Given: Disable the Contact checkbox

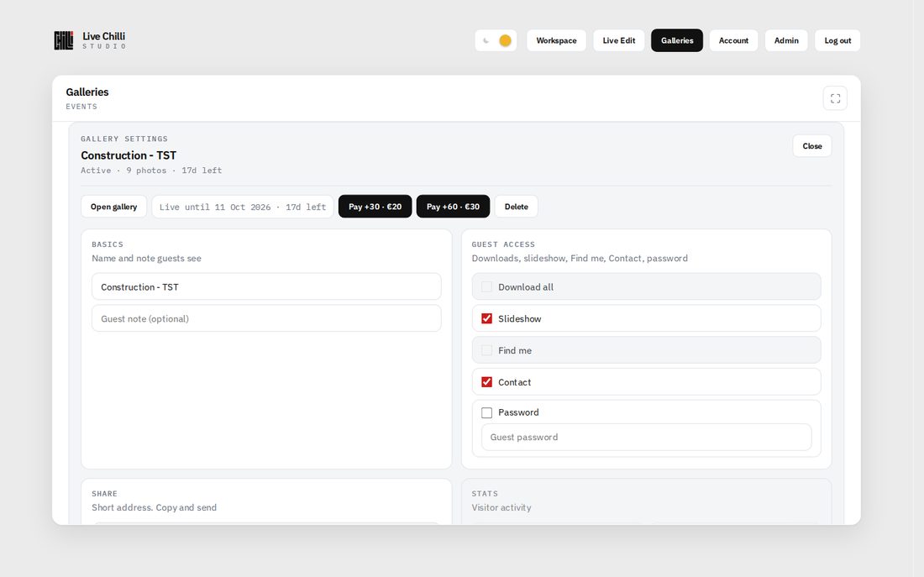Looking at the screenshot, I should (x=486, y=382).
